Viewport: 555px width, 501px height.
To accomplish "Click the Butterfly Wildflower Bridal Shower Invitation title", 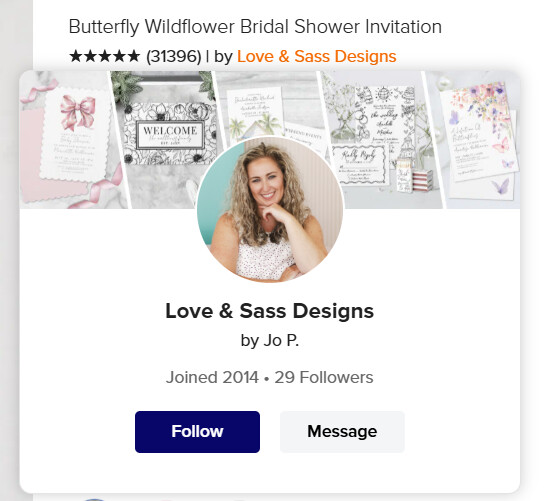I will [x=255, y=27].
